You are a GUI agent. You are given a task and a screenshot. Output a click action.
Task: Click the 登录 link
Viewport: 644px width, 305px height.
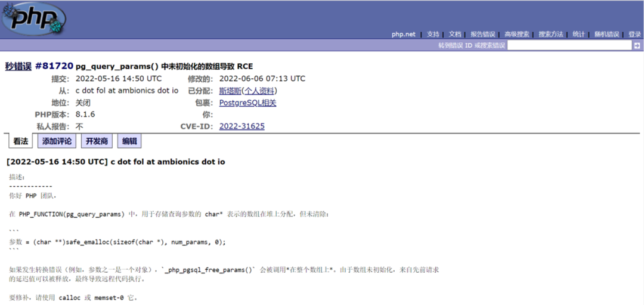click(x=634, y=35)
